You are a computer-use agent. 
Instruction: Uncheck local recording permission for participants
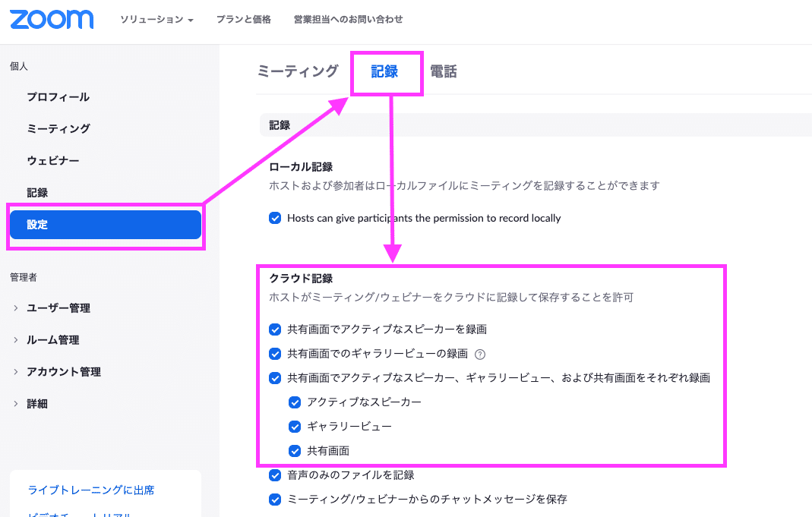coord(275,218)
